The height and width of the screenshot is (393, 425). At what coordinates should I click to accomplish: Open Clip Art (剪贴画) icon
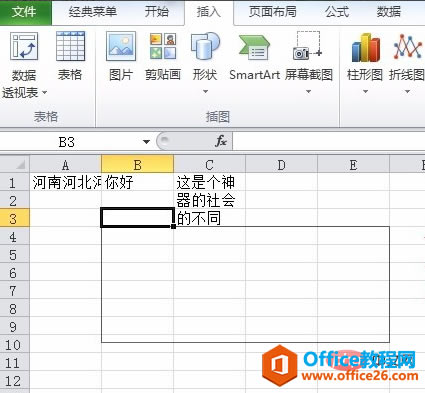pos(163,46)
